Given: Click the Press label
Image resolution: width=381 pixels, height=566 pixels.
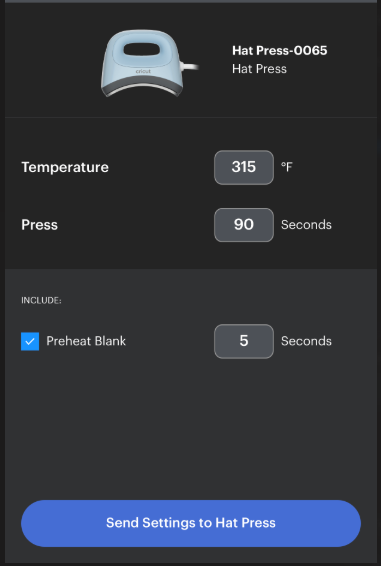Looking at the screenshot, I should coord(39,225).
